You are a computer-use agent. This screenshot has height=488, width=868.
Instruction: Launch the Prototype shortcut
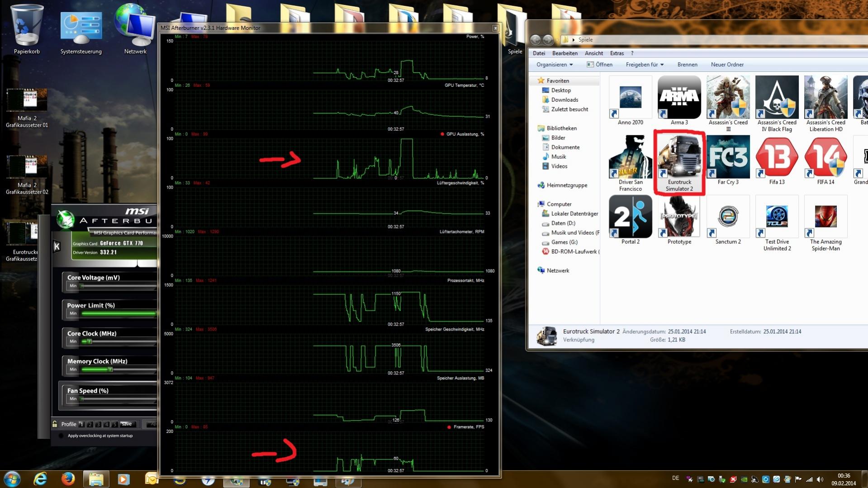point(679,221)
